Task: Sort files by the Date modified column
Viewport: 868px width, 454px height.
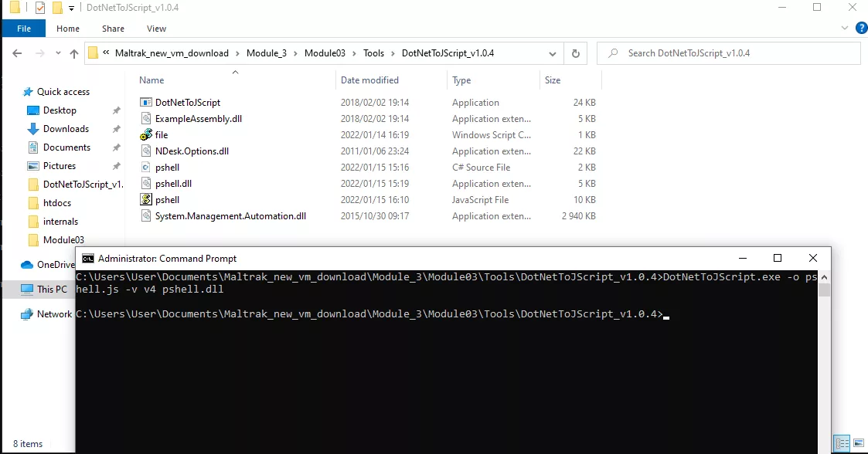Action: tap(369, 80)
